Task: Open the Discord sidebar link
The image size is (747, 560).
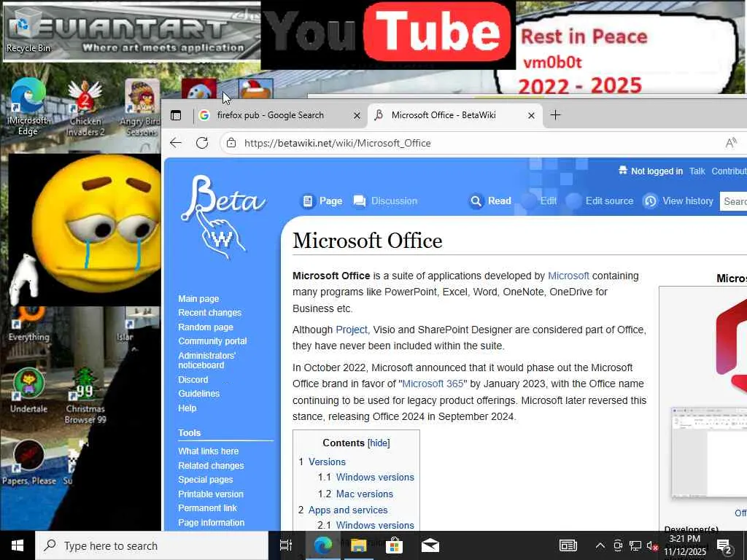Action: 193,379
